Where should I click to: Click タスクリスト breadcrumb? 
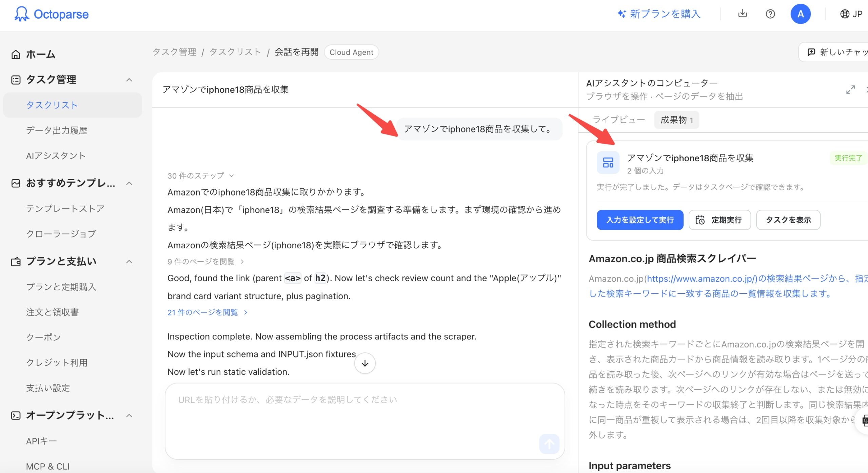[235, 52]
